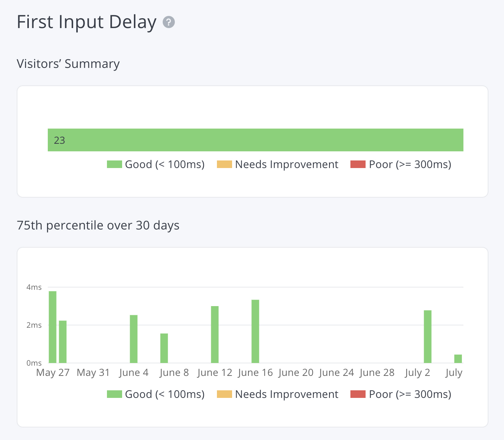
Task: Expand details for the May 27 bar
Action: (52, 326)
